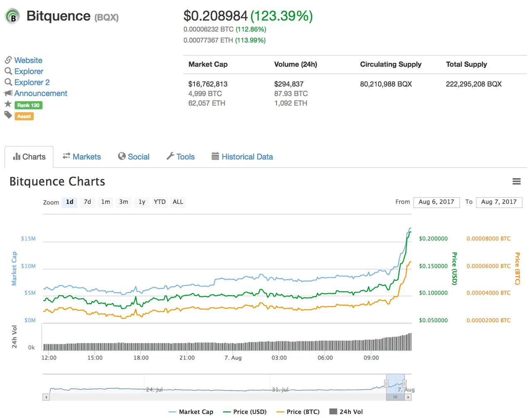The image size is (532, 418).
Task: Click the calendar icon on Historical Data tab
Action: tap(215, 156)
